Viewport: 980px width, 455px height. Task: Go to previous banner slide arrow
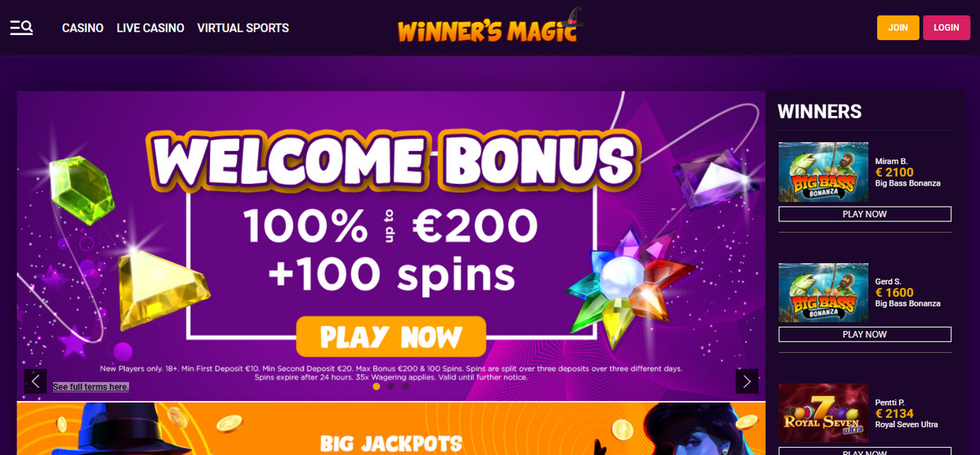(x=35, y=381)
